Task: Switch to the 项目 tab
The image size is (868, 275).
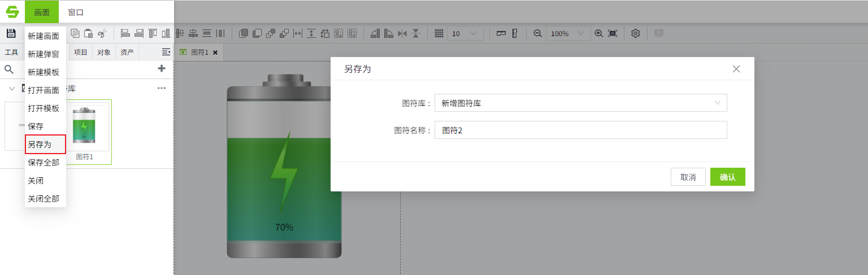Action: 81,52
